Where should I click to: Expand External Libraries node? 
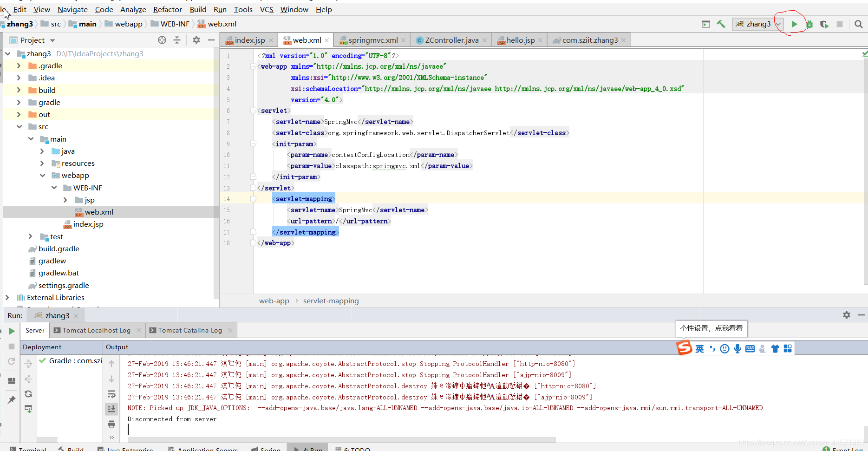click(7, 298)
